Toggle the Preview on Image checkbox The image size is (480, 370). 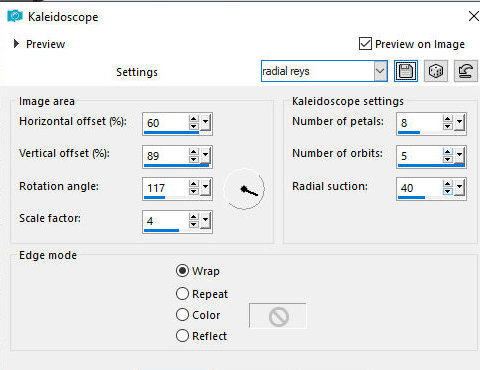[365, 44]
